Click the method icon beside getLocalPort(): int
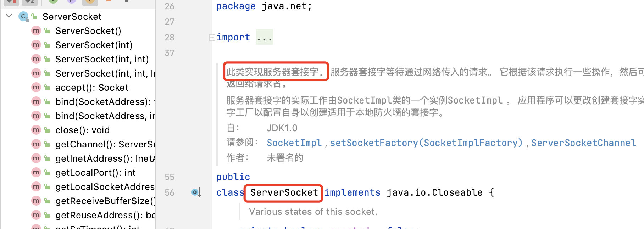The height and width of the screenshot is (229, 644). (x=36, y=172)
